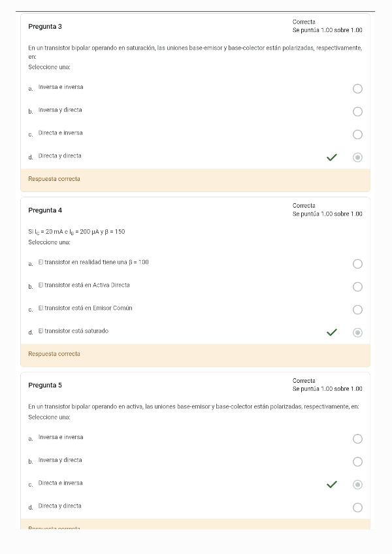Click green checkmark icon in Pregunta 5
The image size is (392, 554).
point(332,485)
